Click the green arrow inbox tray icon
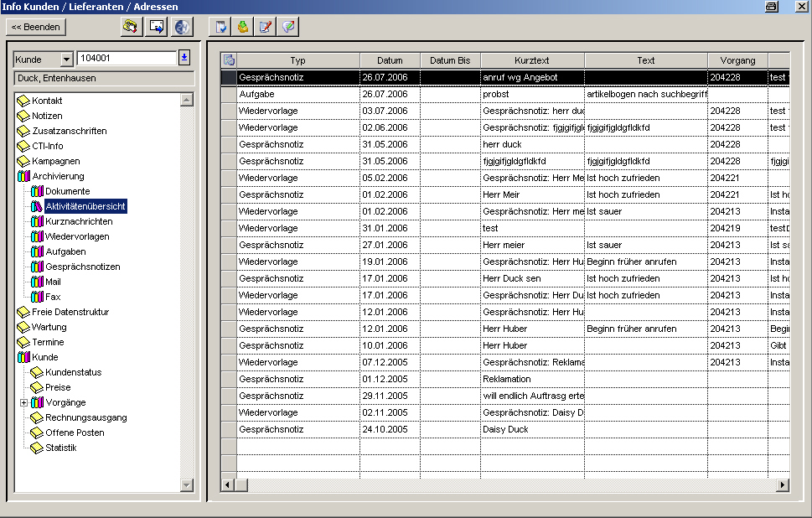Viewport: 812px width, 518px height. [243, 27]
